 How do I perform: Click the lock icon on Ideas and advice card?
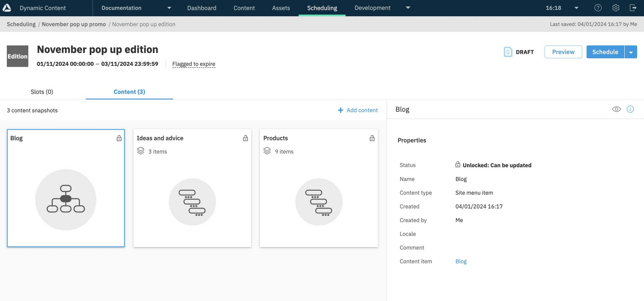tap(245, 138)
